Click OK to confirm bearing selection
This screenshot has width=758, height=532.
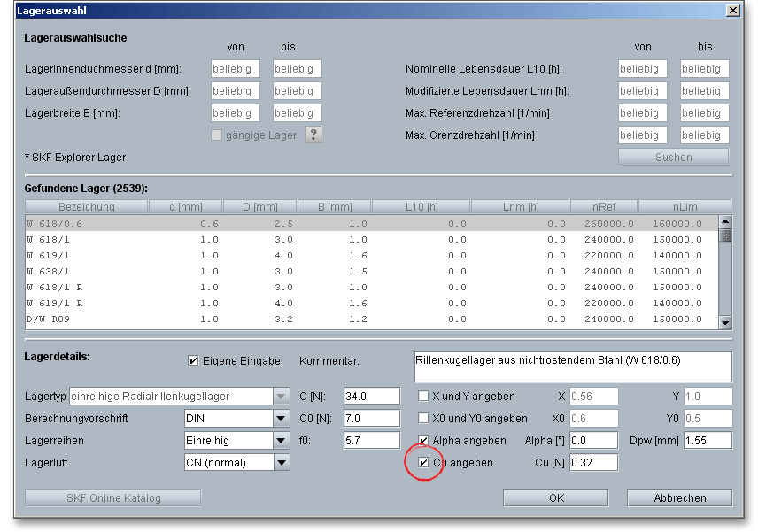coord(556,498)
